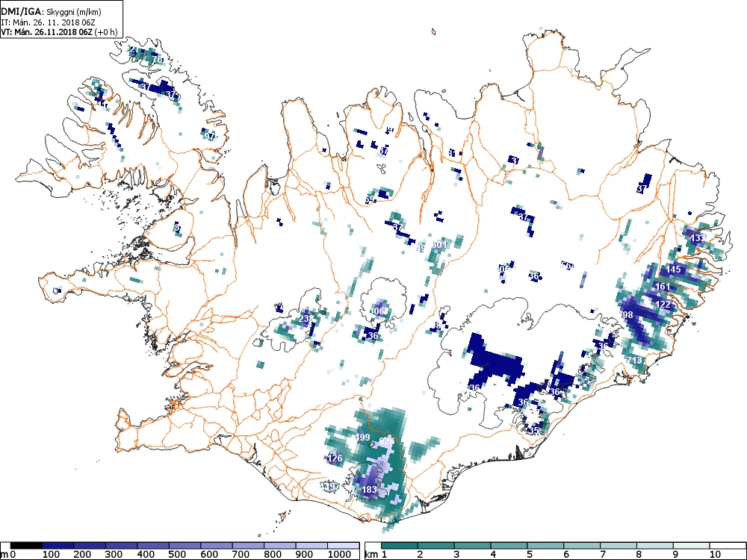The image size is (747, 560).
Task: Click the '145' visibility value on the map
Action: (673, 269)
